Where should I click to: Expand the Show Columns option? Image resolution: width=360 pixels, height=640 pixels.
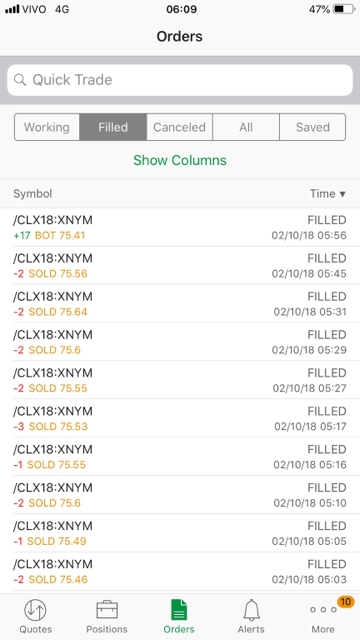pos(180,160)
